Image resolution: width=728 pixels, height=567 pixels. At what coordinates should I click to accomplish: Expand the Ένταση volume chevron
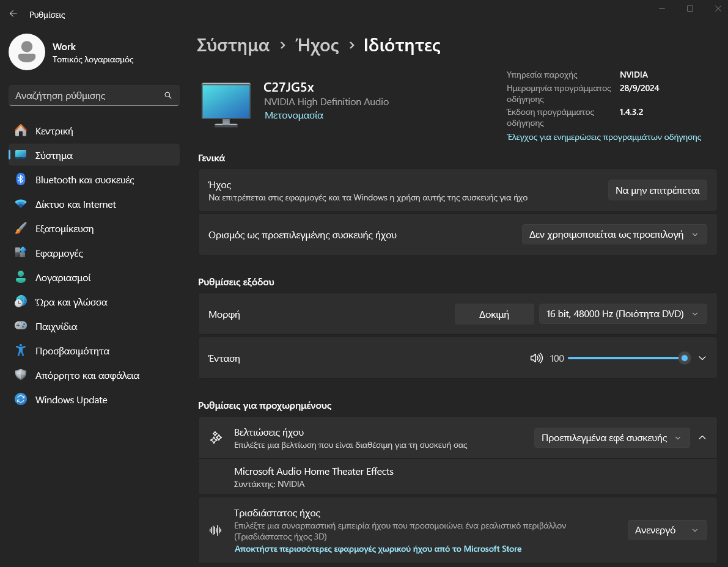point(702,359)
